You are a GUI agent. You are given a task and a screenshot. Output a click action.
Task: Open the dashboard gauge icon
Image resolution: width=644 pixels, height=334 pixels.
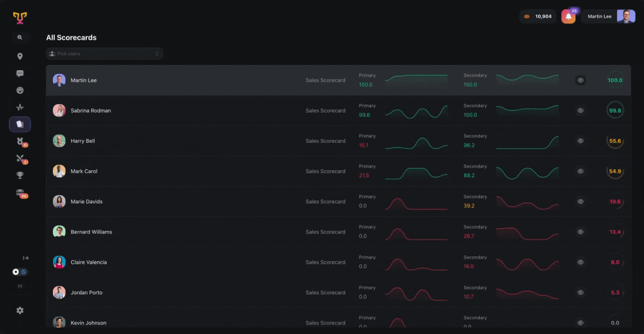(x=20, y=90)
